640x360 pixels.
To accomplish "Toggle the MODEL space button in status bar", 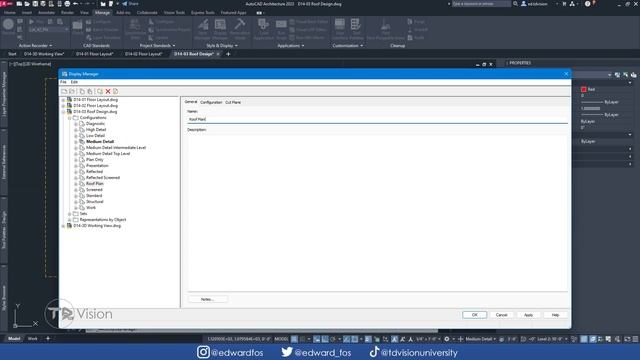I will point(281,339).
